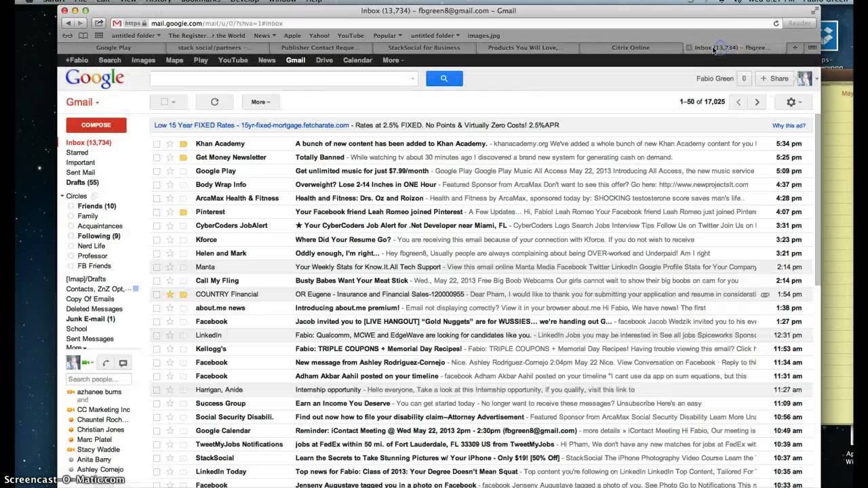This screenshot has height=488, width=868.
Task: Click the browser forward arrow button
Action: [x=80, y=23]
